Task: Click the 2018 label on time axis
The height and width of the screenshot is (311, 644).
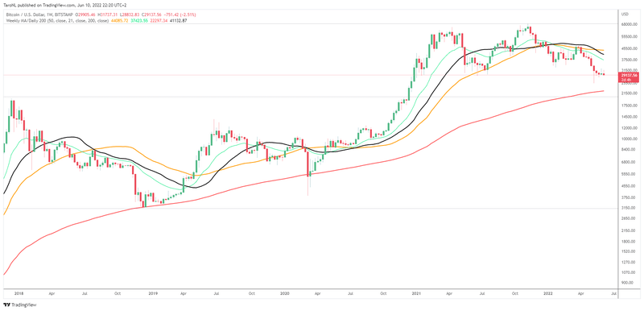Action: point(19,294)
